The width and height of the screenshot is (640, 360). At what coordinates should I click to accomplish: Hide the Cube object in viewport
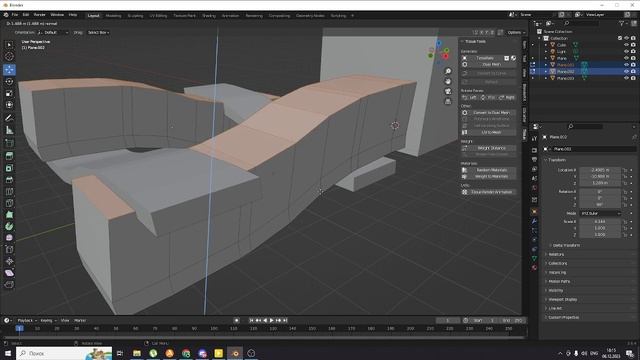pos(626,45)
